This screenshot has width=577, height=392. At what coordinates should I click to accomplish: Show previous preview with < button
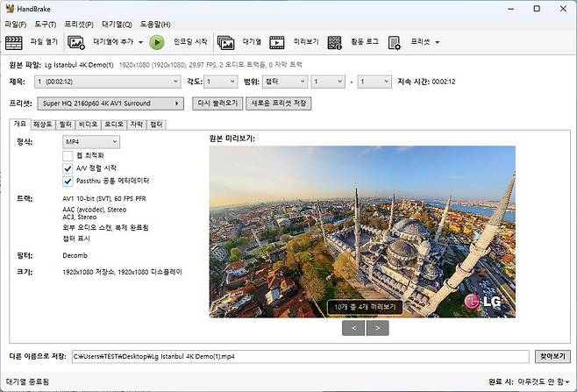353,328
